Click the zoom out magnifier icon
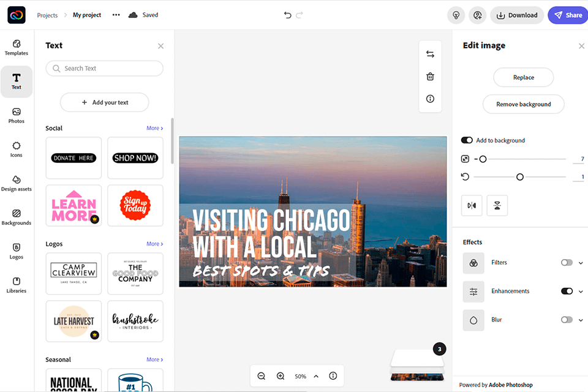The height and width of the screenshot is (392, 588). pyautogui.click(x=262, y=376)
